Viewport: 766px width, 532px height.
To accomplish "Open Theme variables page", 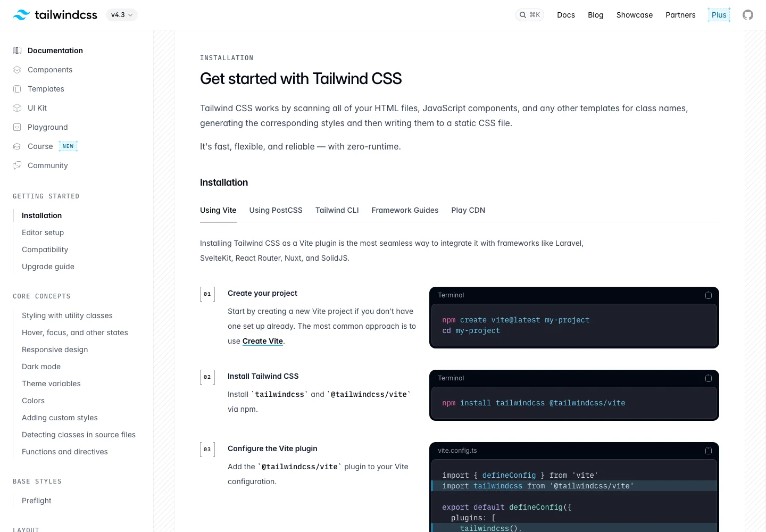I will coord(52,384).
